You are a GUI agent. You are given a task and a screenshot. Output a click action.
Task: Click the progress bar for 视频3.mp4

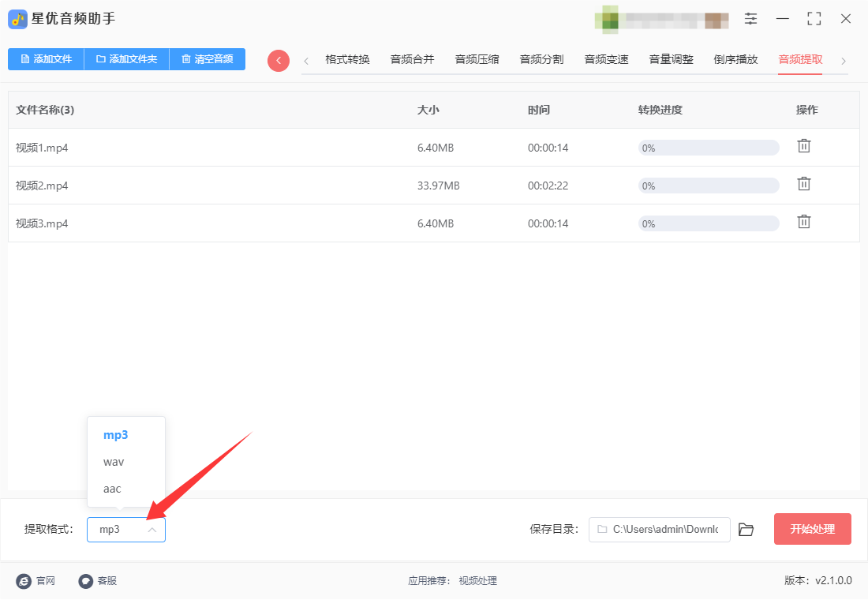pyautogui.click(x=709, y=224)
